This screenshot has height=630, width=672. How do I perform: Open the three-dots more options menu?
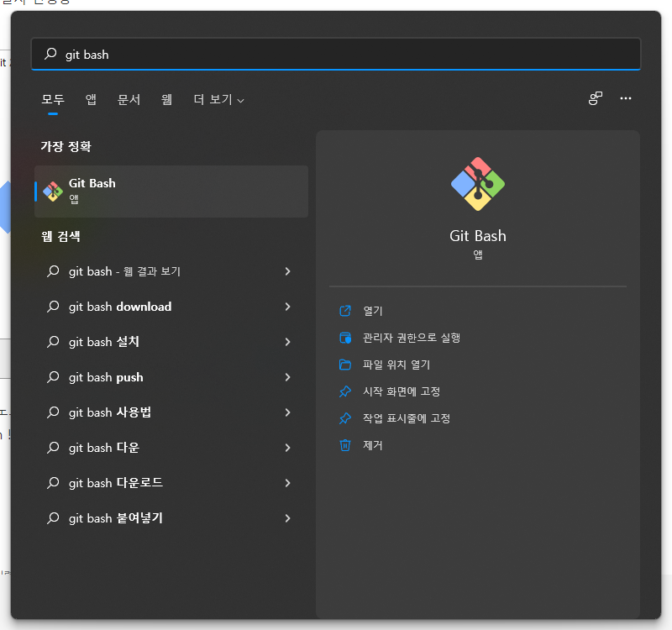(626, 98)
